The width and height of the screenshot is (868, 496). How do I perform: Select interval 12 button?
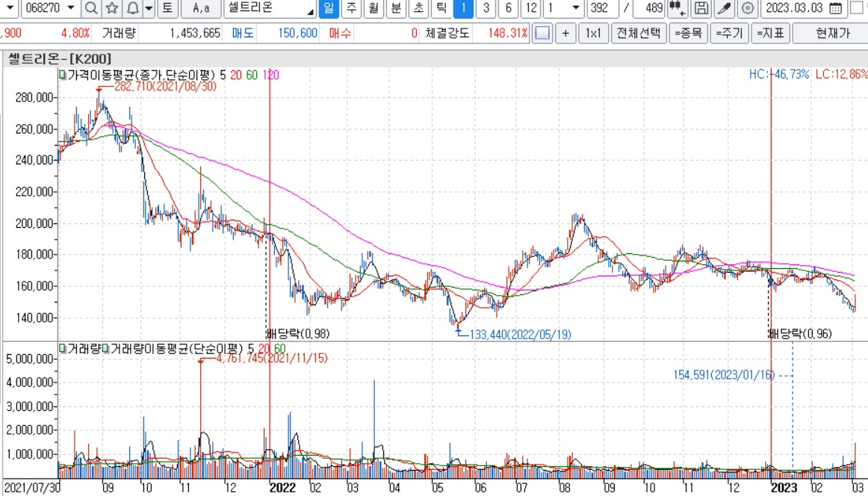pos(531,7)
